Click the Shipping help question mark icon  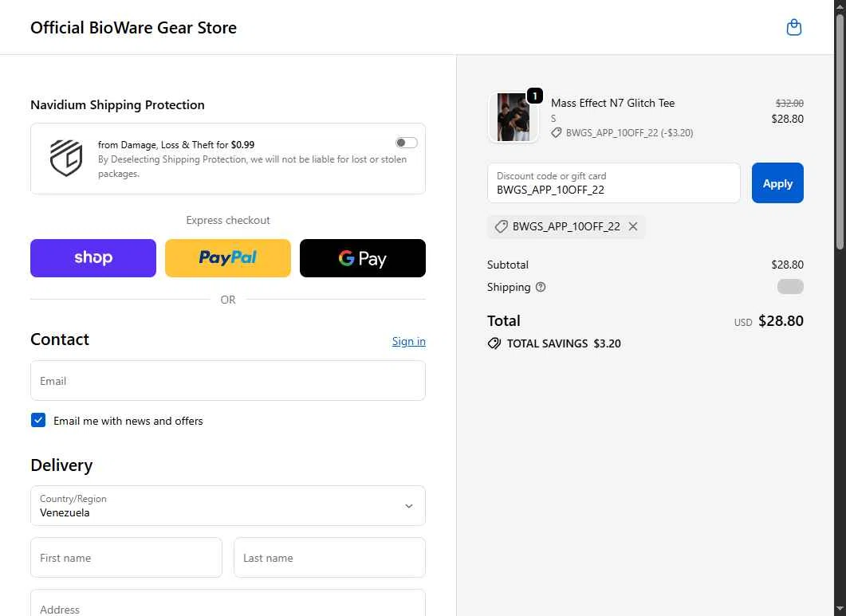click(x=540, y=287)
